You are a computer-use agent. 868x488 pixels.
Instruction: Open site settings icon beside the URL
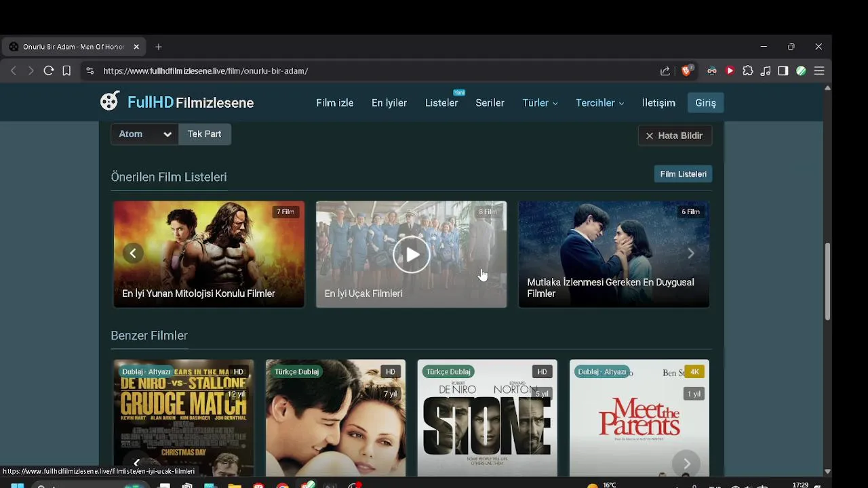[90, 70]
